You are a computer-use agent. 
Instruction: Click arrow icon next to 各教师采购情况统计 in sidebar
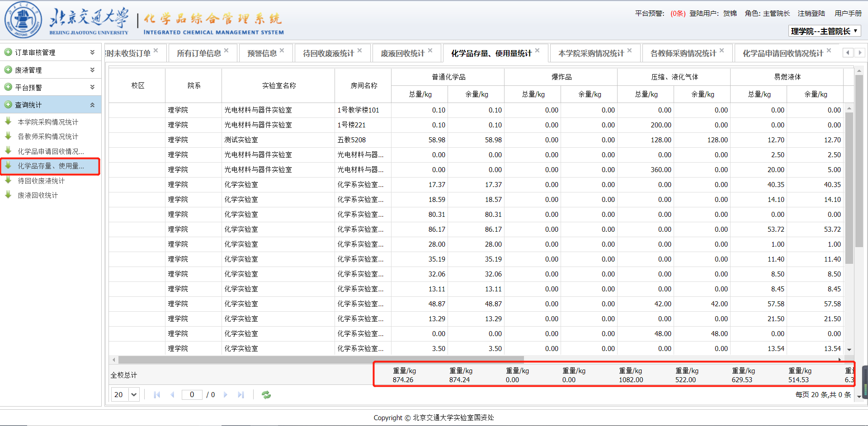click(8, 136)
